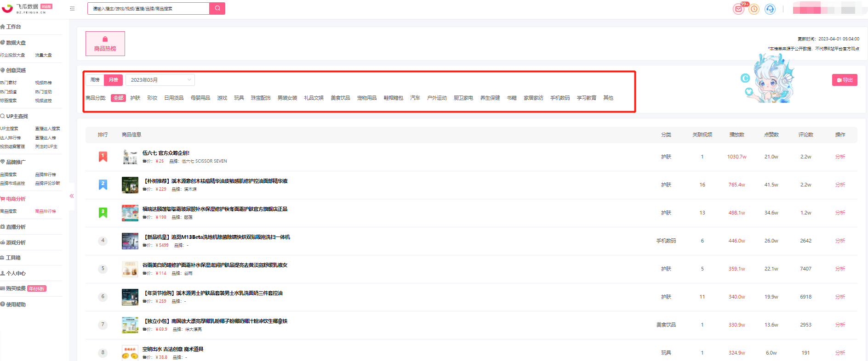Open 热门活动 submenu item
This screenshot has width=868, height=361.
[x=43, y=92]
